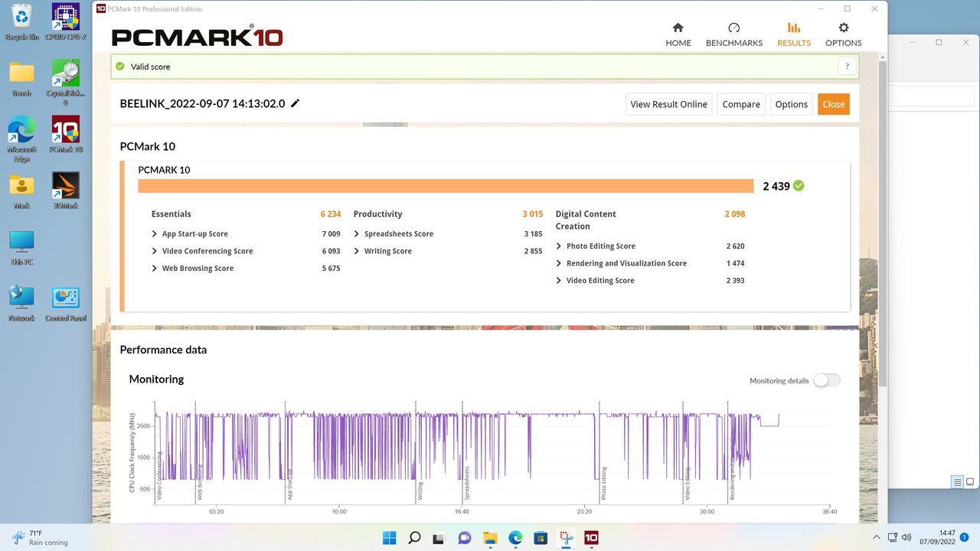Switch to Snipping Tool in the taskbar
The width and height of the screenshot is (980, 551).
coord(566,537)
